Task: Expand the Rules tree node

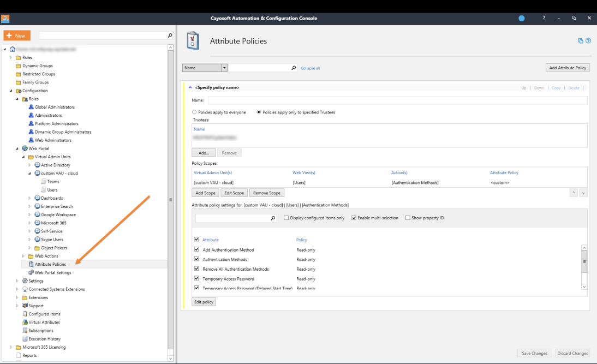Action: point(11,57)
